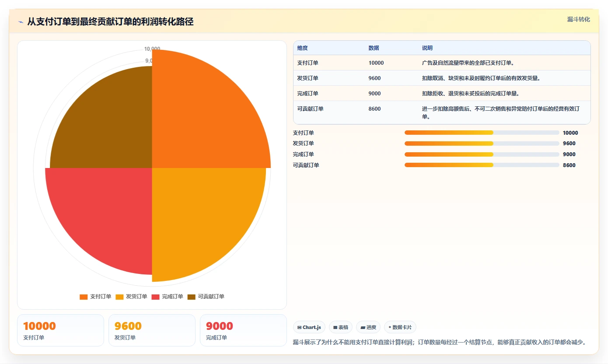608x364 pixels.
Task: Click the 发货订单 progress bar showing 9600
Action: (x=482, y=143)
